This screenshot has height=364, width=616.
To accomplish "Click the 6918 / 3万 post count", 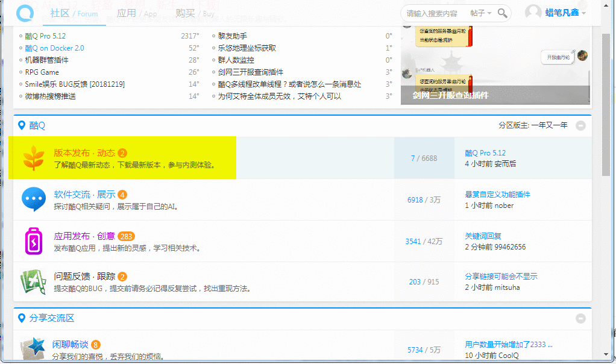I will point(424,200).
